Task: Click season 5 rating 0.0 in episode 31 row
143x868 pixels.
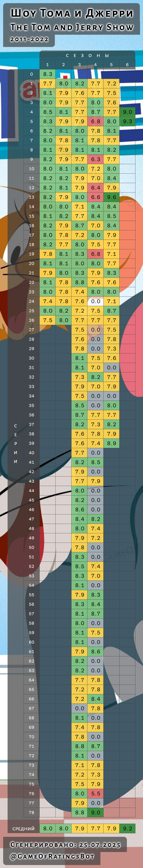Action: click(x=111, y=368)
